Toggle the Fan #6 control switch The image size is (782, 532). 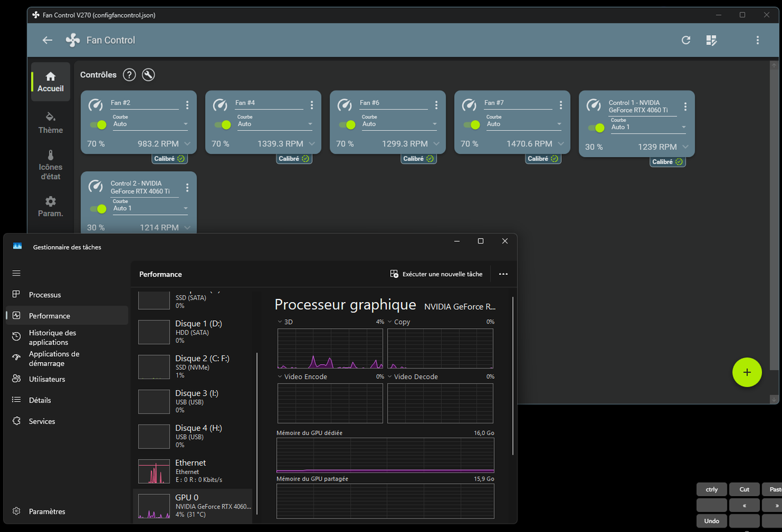[347, 125]
